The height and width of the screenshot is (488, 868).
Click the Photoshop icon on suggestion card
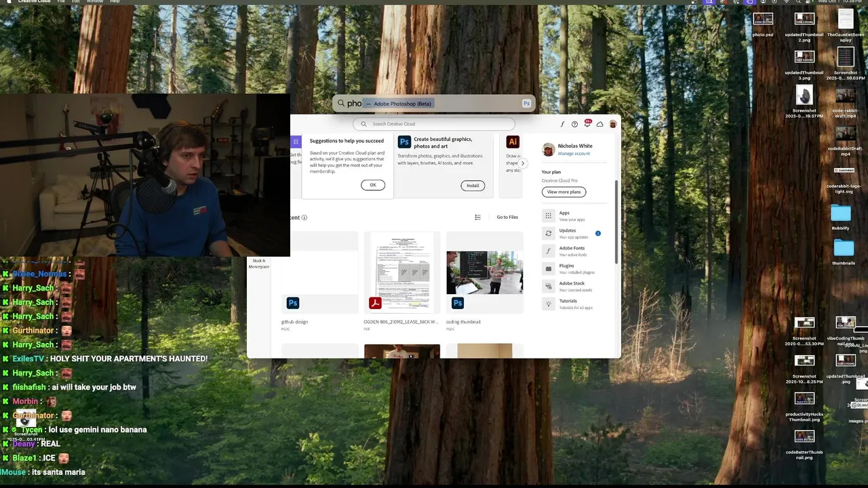point(404,142)
